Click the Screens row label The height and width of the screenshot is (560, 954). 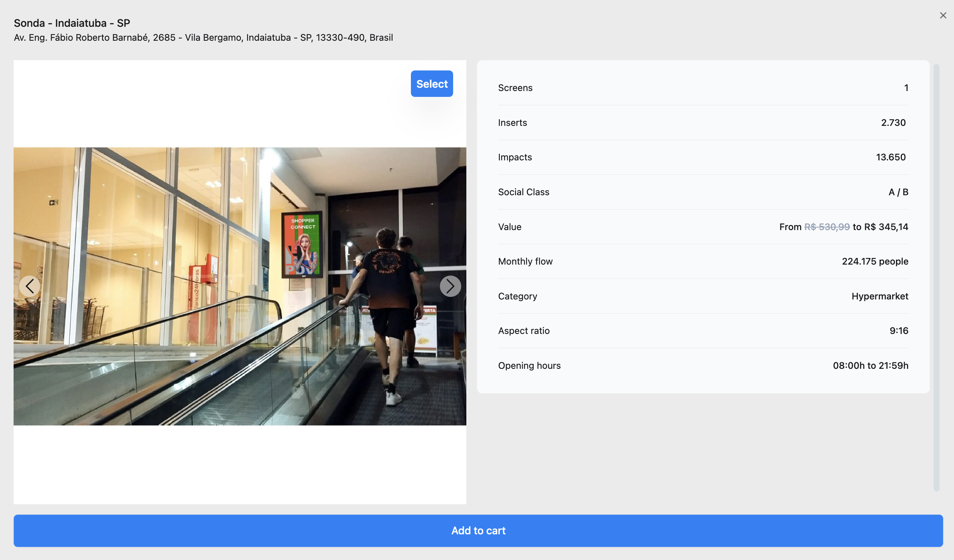pos(515,88)
